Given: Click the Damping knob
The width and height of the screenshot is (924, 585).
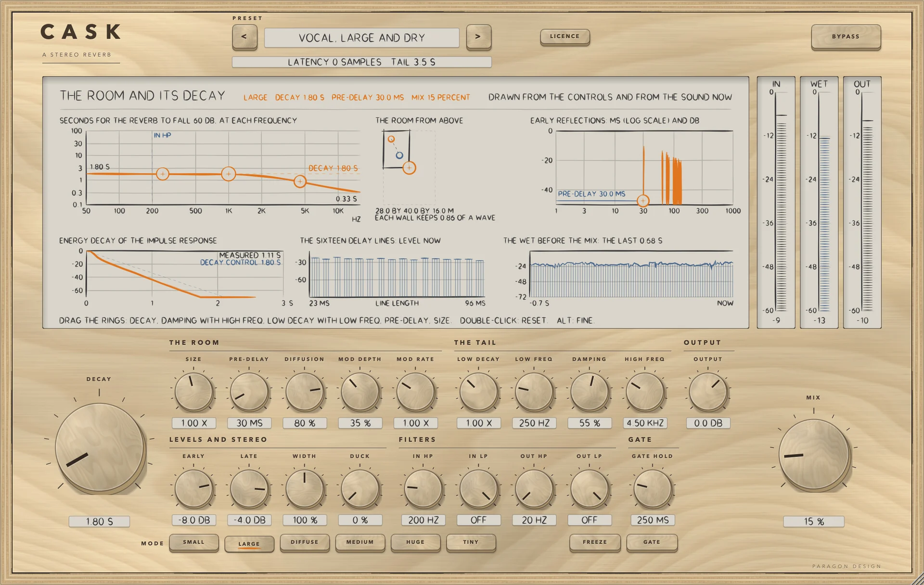Looking at the screenshot, I should [x=590, y=392].
